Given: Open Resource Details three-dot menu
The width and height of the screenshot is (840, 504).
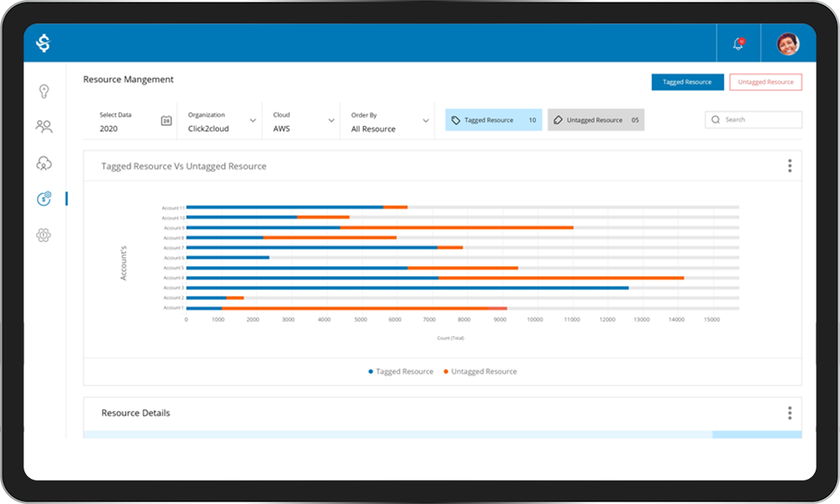Looking at the screenshot, I should [x=790, y=413].
